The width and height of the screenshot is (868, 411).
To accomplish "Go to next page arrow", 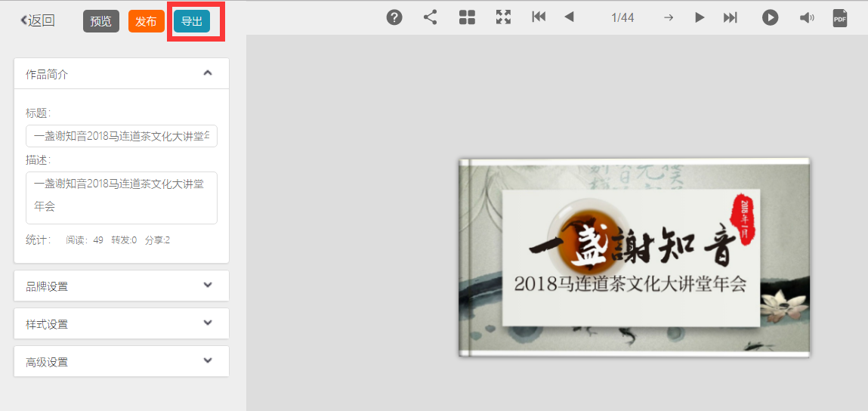I will click(x=700, y=17).
